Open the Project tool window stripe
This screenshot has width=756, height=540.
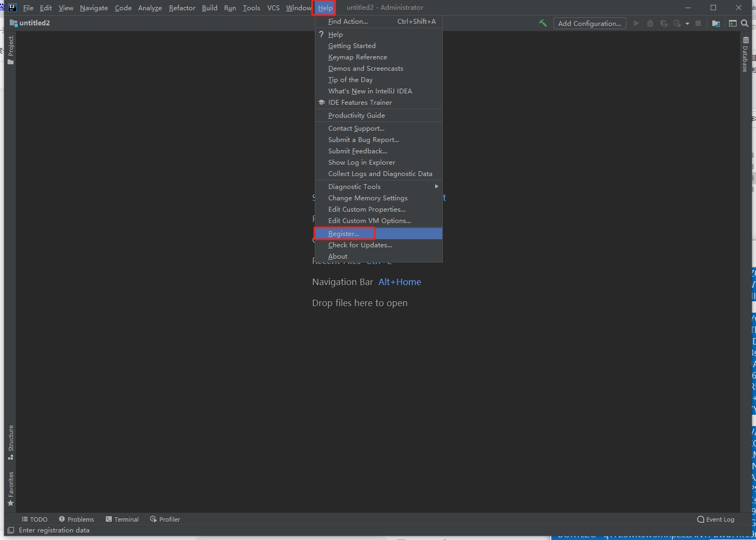click(10, 50)
